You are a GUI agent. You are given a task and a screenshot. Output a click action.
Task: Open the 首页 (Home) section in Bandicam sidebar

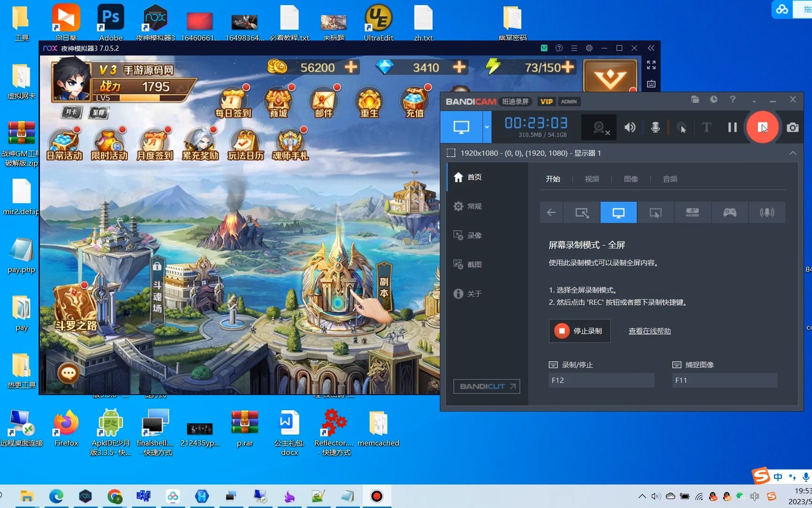tap(487, 177)
